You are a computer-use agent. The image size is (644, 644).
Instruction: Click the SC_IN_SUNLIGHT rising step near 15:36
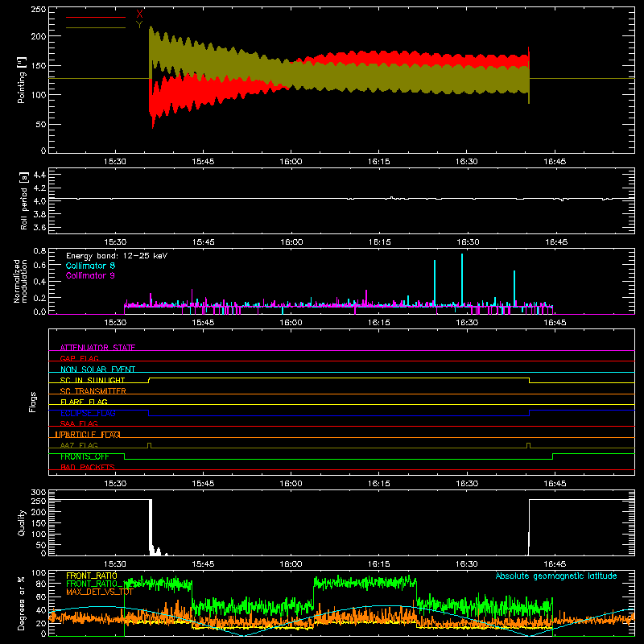tap(149, 380)
